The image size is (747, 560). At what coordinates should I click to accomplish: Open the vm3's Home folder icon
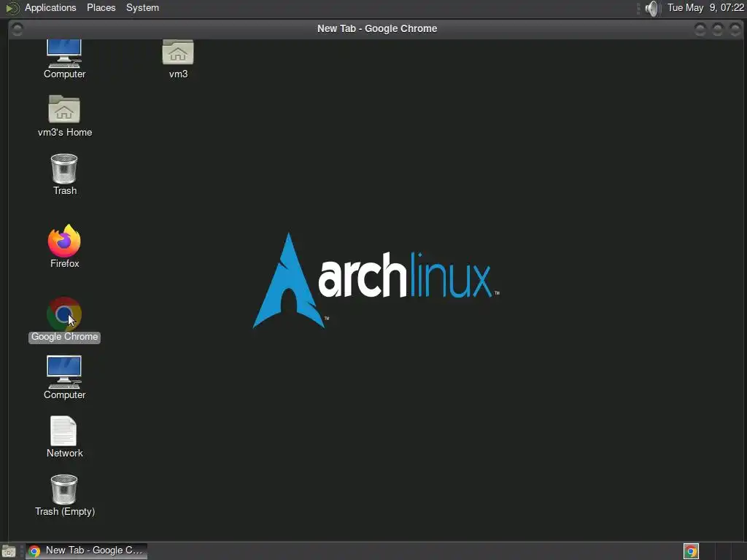point(64,109)
